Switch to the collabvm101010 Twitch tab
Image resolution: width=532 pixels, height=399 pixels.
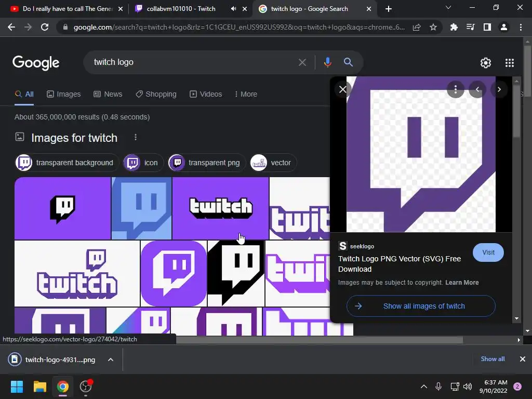pyautogui.click(x=181, y=9)
